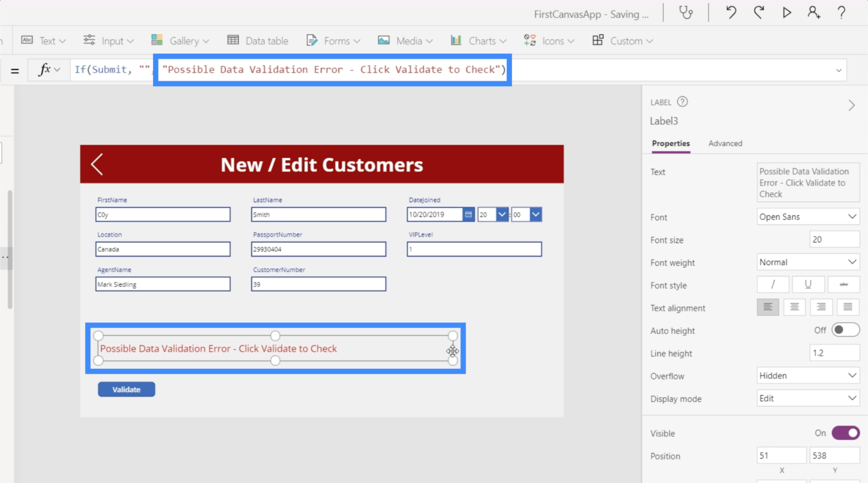Click the Line height field
The image size is (868, 483).
coord(834,353)
